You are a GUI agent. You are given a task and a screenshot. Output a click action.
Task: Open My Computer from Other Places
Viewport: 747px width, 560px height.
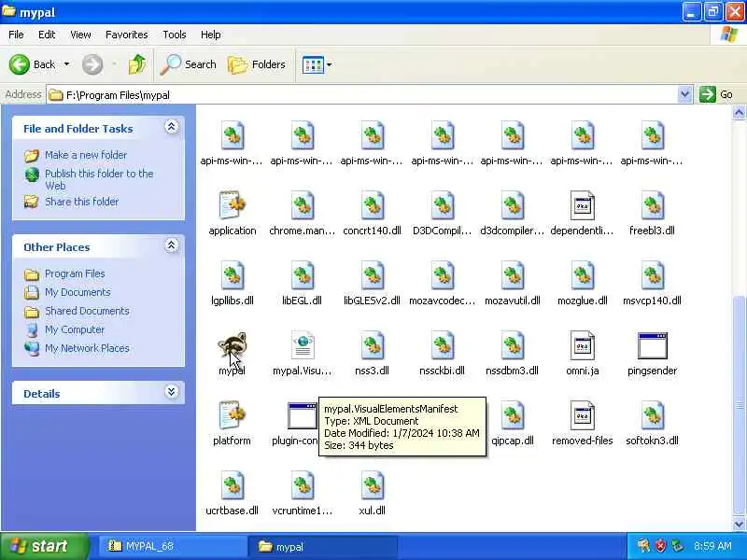[75, 329]
